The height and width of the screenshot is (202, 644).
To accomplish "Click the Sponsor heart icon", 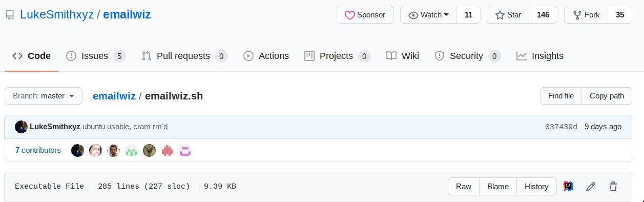I will pyautogui.click(x=349, y=15).
